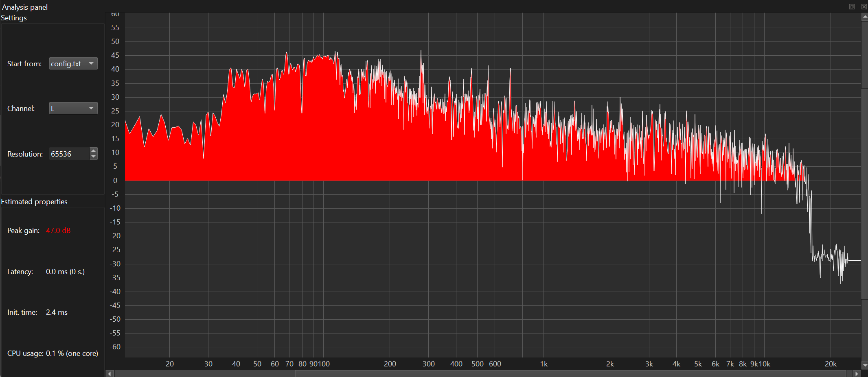Click the Estimated properties heading
This screenshot has width=868, height=377.
[x=34, y=202]
